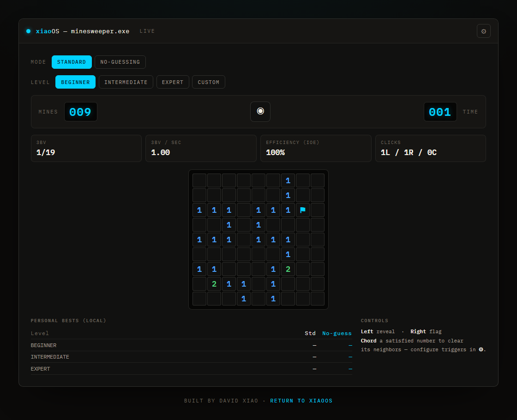Reveal the bottom-right corner cell of the board

[x=318, y=299]
